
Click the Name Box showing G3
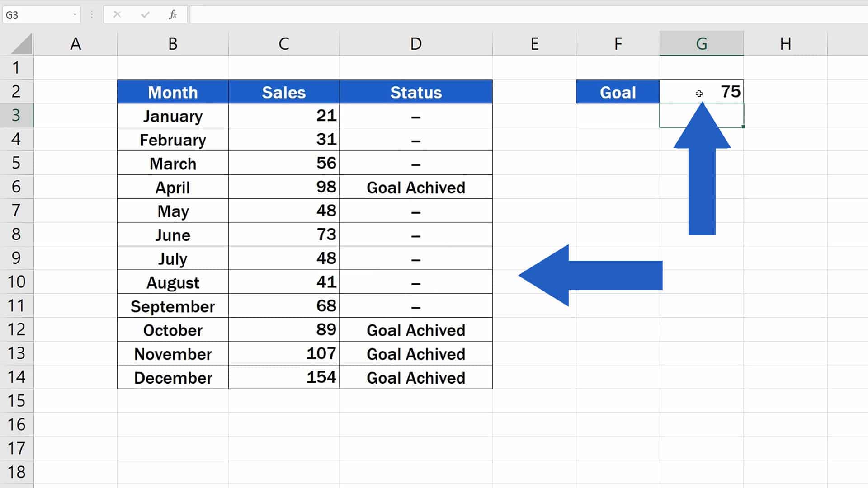coord(36,15)
